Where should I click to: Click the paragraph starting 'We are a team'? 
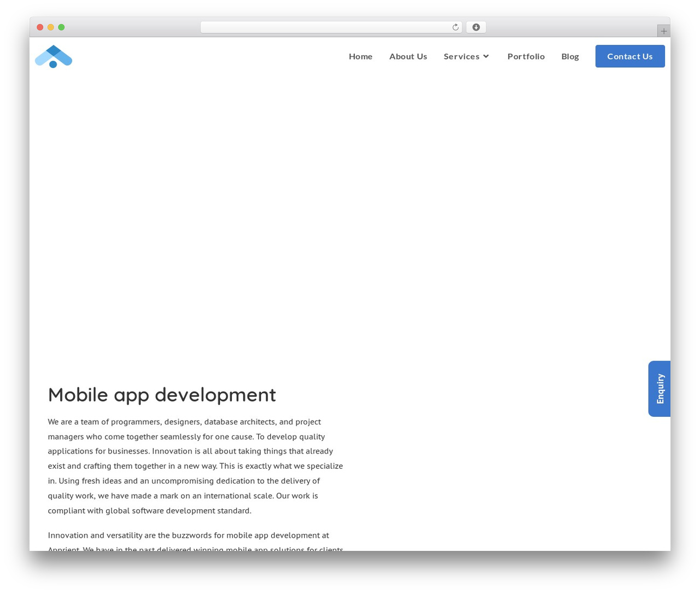point(196,466)
